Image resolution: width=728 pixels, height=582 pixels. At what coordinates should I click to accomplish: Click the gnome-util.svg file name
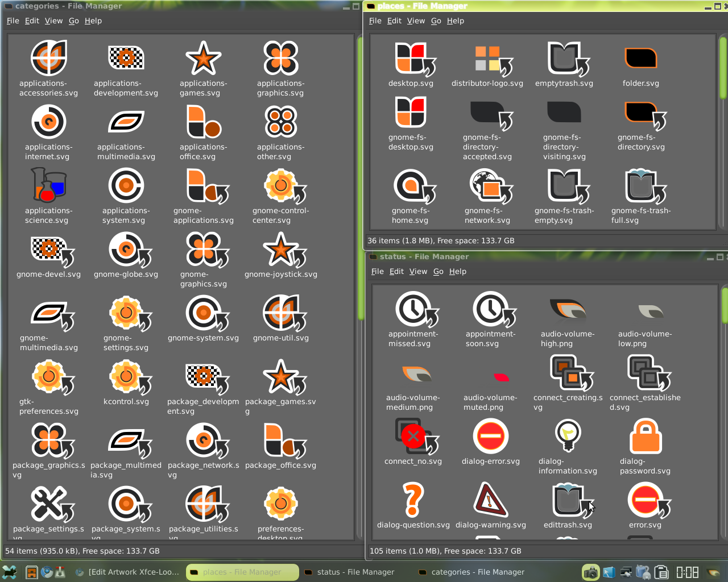pyautogui.click(x=281, y=338)
